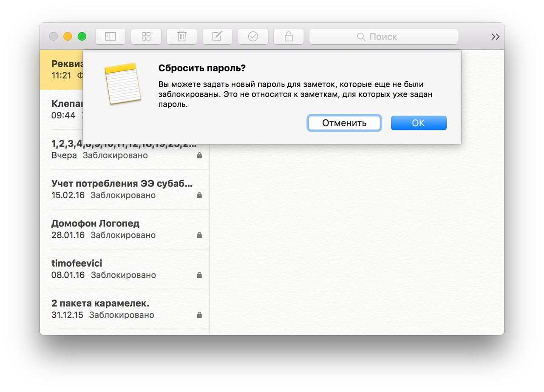
Task: Confirm the dialog with OK
Action: 419,123
